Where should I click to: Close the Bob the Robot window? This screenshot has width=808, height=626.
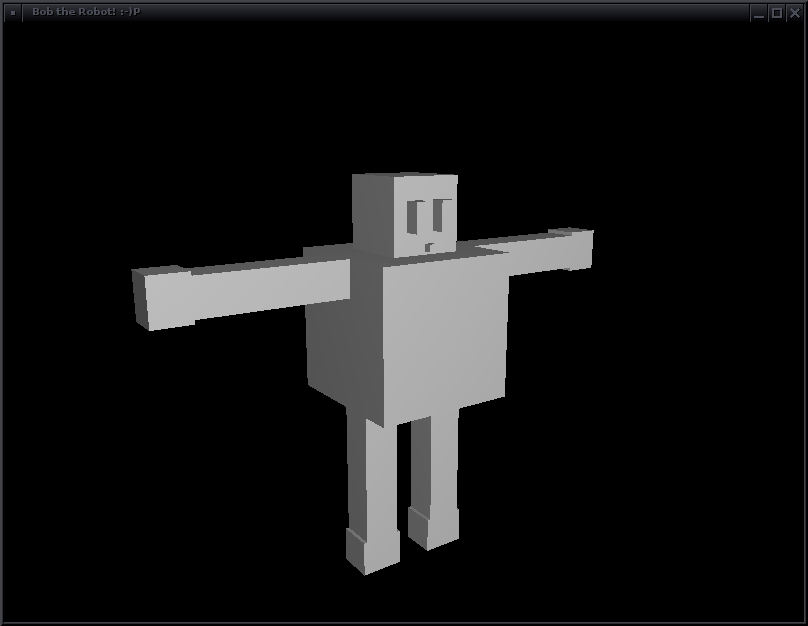795,13
